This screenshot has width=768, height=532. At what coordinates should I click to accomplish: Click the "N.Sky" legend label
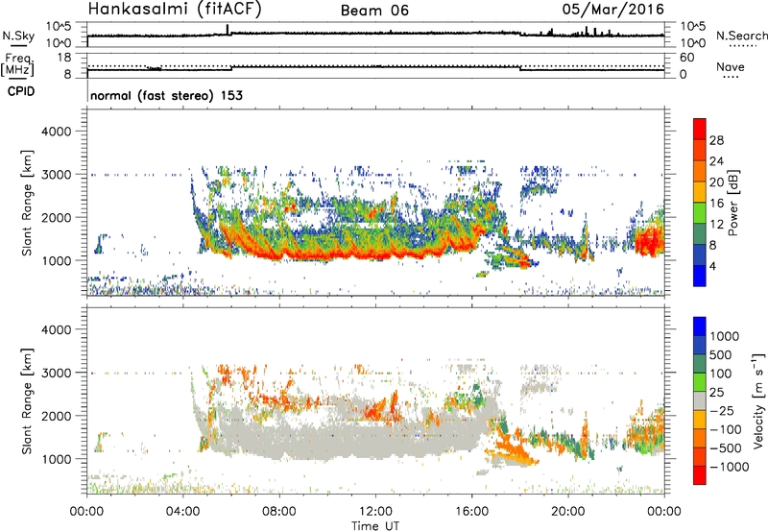click(18, 36)
